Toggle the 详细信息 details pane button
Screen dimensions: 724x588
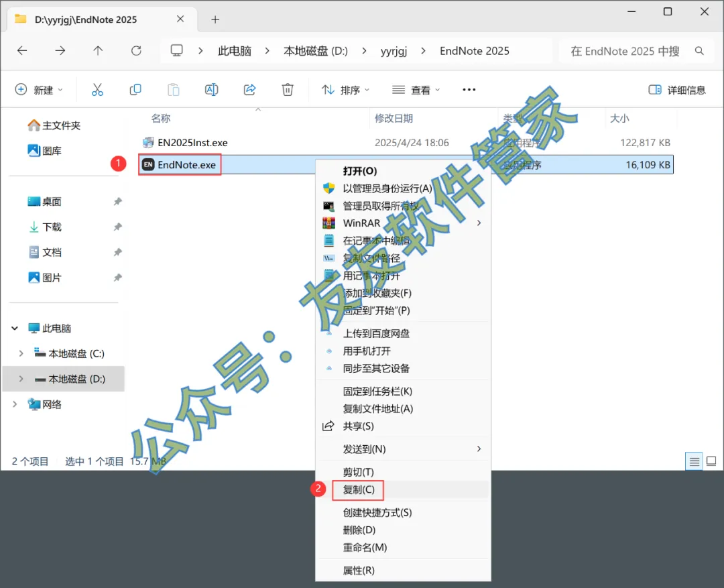pyautogui.click(x=677, y=90)
